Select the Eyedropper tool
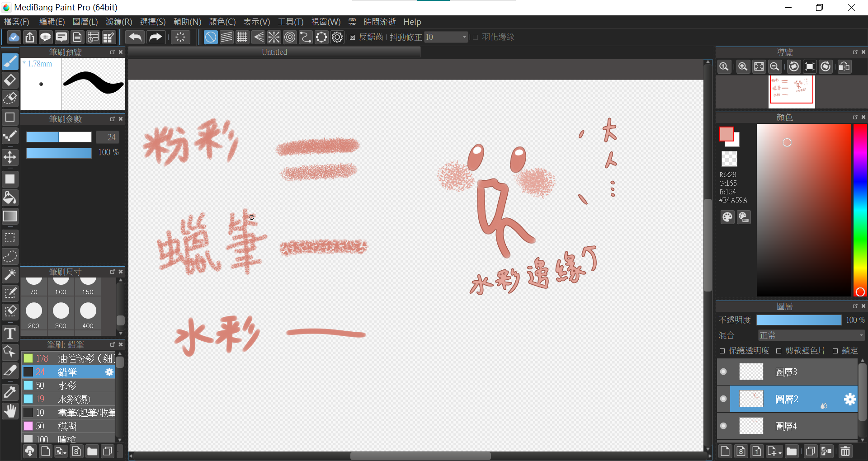Viewport: 868px width, 461px height. click(10, 392)
